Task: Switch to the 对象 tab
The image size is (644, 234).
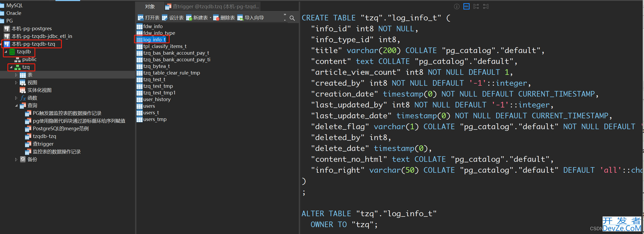Action: [x=150, y=6]
